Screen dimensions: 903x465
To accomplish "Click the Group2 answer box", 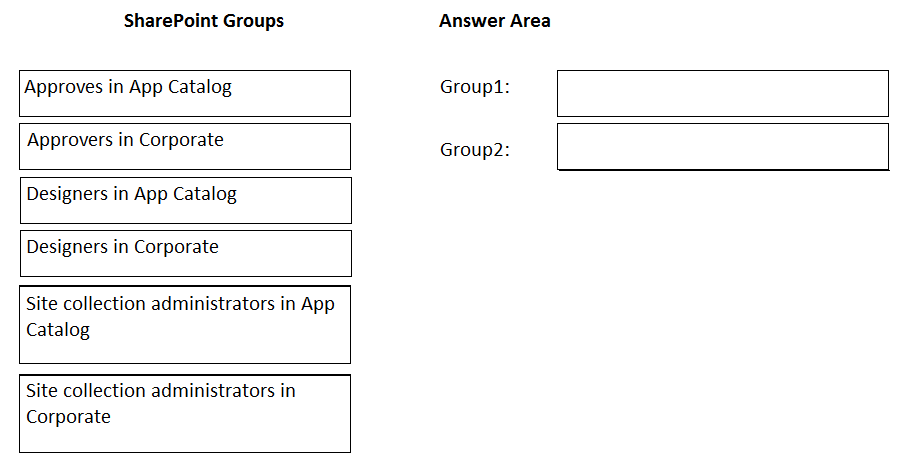I will pyautogui.click(x=723, y=147).
